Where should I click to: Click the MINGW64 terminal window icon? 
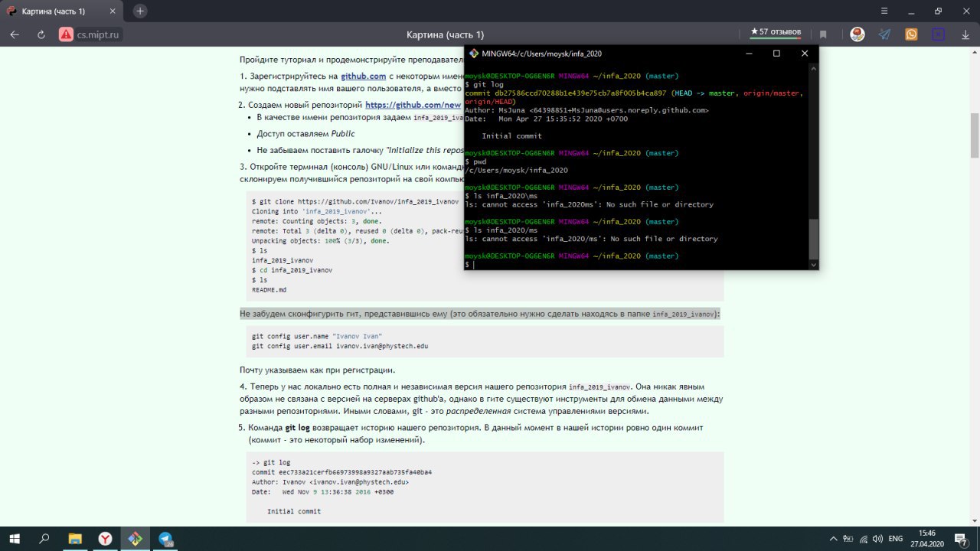pos(475,54)
